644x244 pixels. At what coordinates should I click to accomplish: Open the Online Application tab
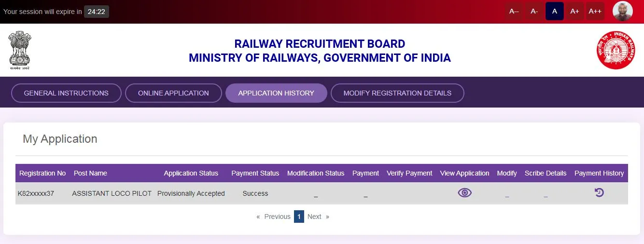(173, 93)
